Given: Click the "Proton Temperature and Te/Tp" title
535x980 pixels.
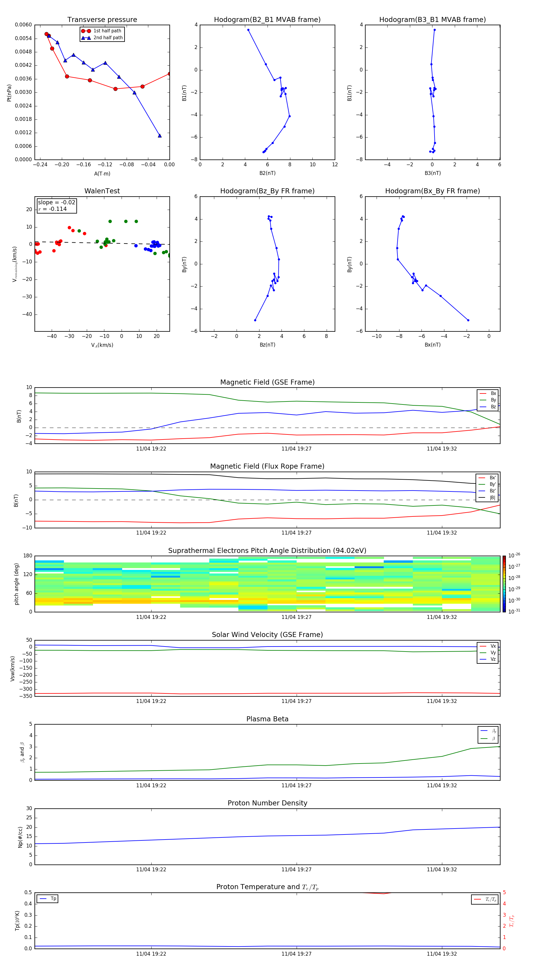Looking at the screenshot, I should (267, 887).
